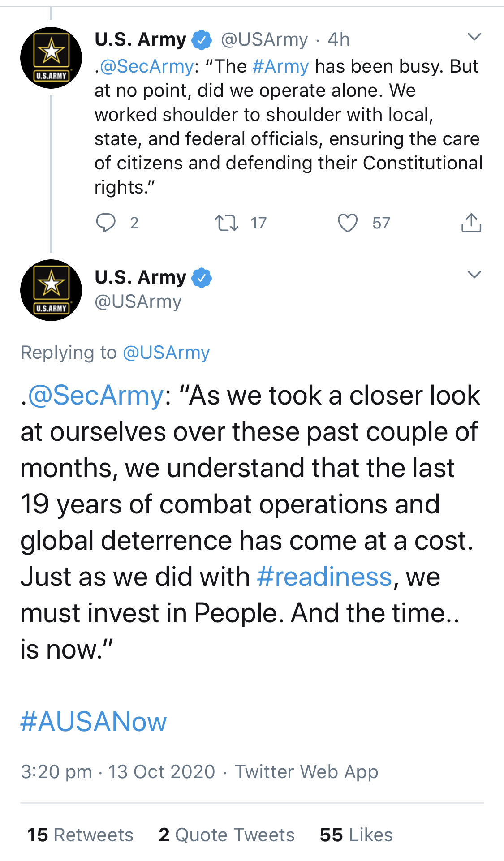Open the #Army hashtag link

(x=280, y=66)
